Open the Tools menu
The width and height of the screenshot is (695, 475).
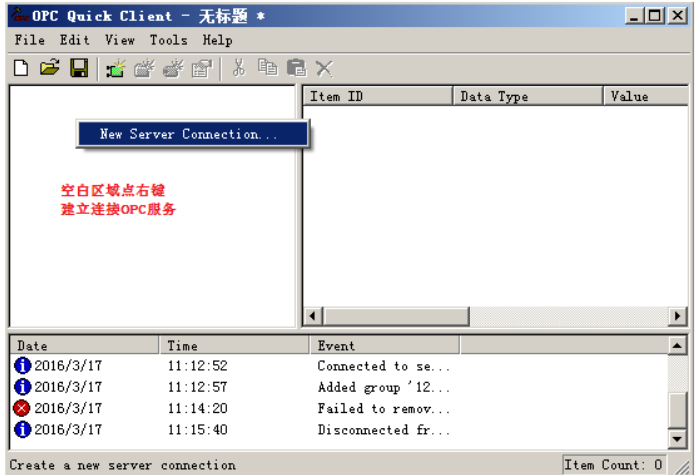[x=168, y=40]
